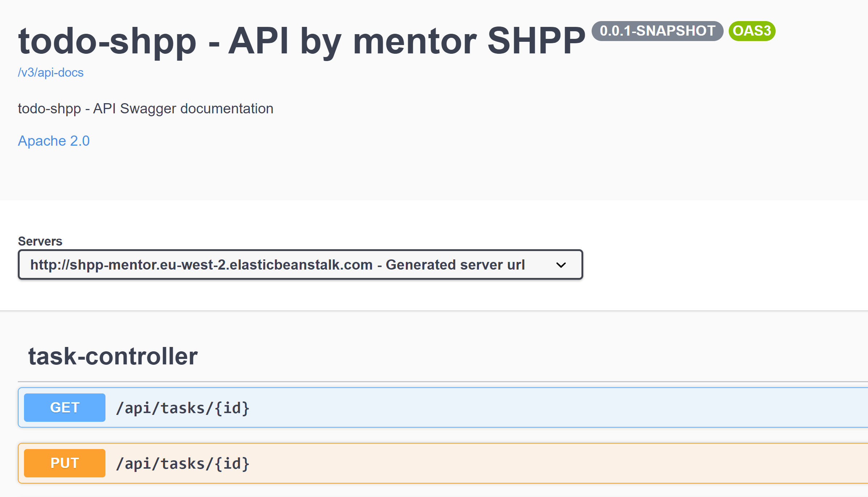Click the orange PUT method badge
The width and height of the screenshot is (868, 497).
pyautogui.click(x=65, y=463)
